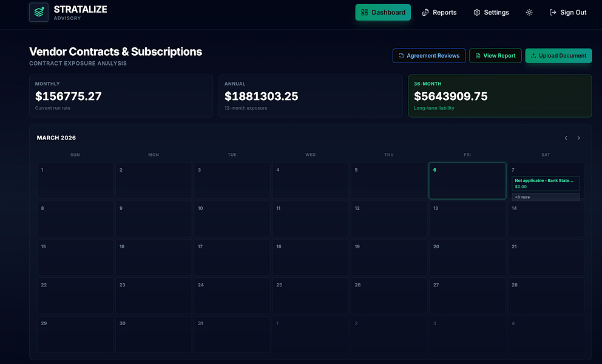The width and height of the screenshot is (602, 364).
Task: Select March 14 calendar cell
Action: coord(546,219)
